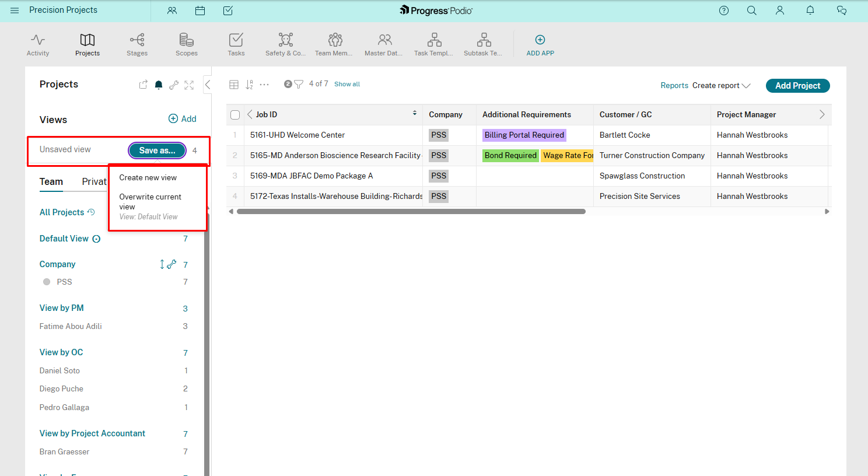Click the Show all link

pos(346,84)
